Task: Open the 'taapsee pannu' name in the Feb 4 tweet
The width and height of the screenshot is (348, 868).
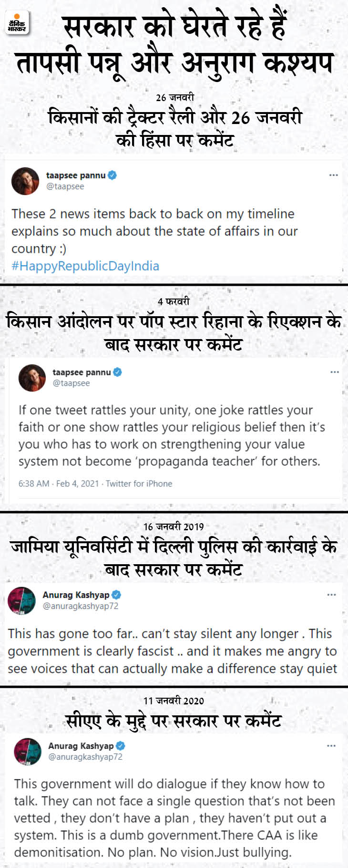Action: click(x=82, y=372)
